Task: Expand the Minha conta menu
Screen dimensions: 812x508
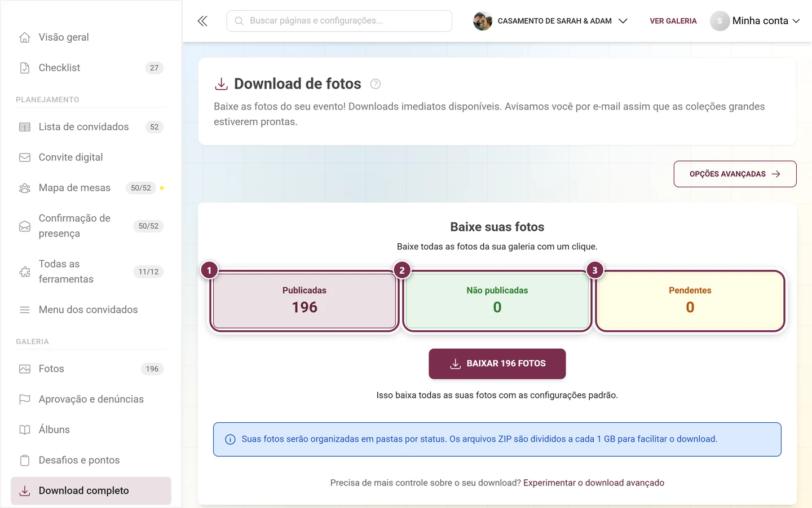Action: click(x=755, y=21)
